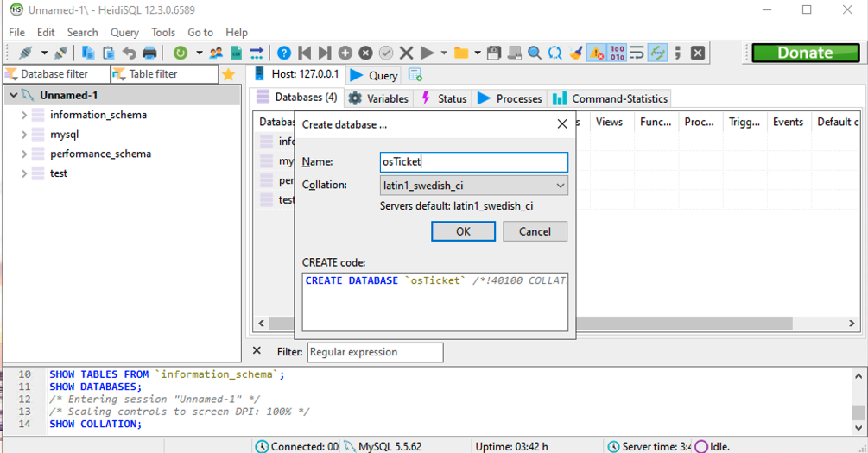Open the Edit menu
This screenshot has width=868, height=453.
click(x=46, y=33)
